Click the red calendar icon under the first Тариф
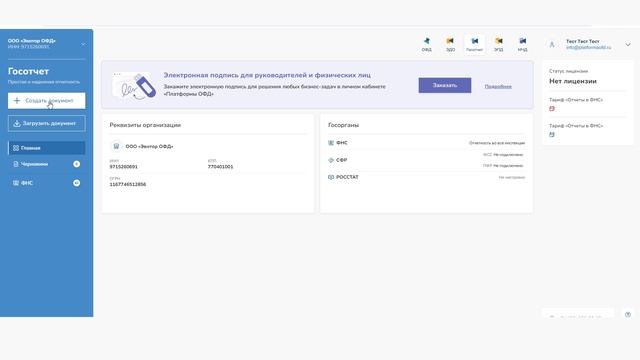640x360 pixels. 552,109
